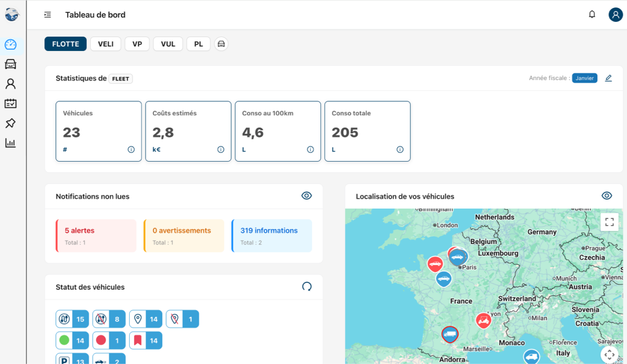Enter fullscreen on the vehicle map

click(x=609, y=222)
